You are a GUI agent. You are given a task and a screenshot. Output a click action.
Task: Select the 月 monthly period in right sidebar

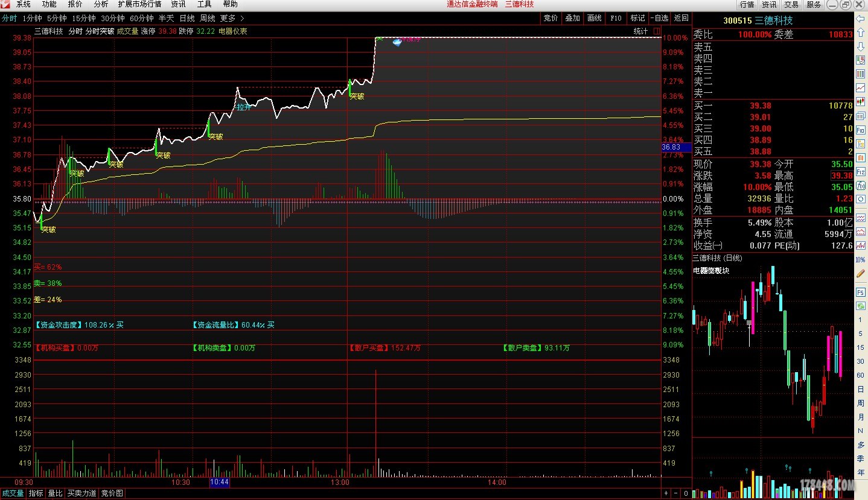click(861, 417)
